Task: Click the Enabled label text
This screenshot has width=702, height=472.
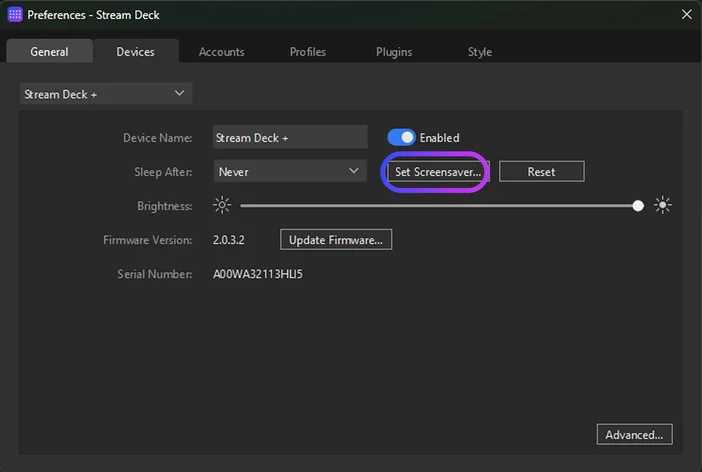Action: click(439, 138)
